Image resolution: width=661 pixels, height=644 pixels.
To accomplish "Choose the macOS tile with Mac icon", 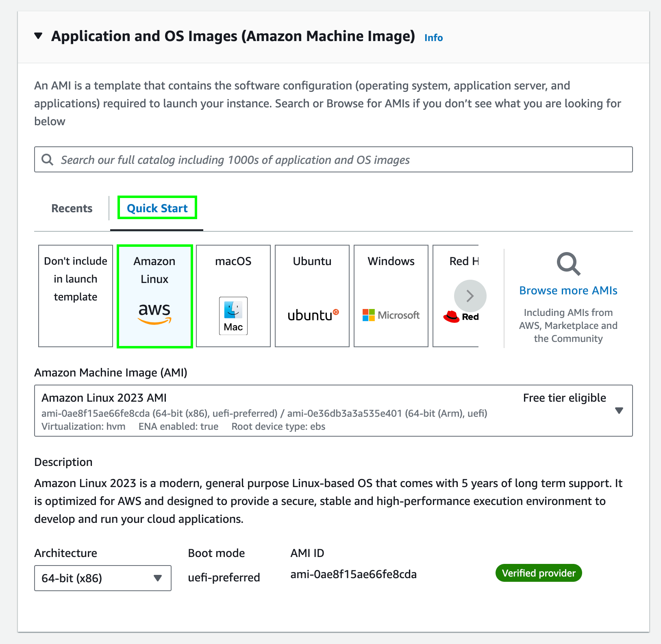I will [233, 296].
